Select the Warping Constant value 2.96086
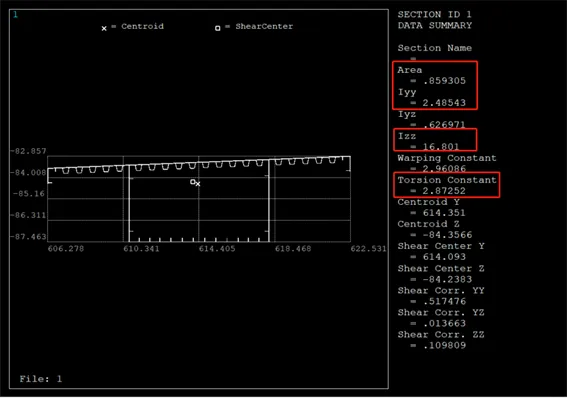Image resolution: width=567 pixels, height=398 pixels. pyautogui.click(x=444, y=169)
